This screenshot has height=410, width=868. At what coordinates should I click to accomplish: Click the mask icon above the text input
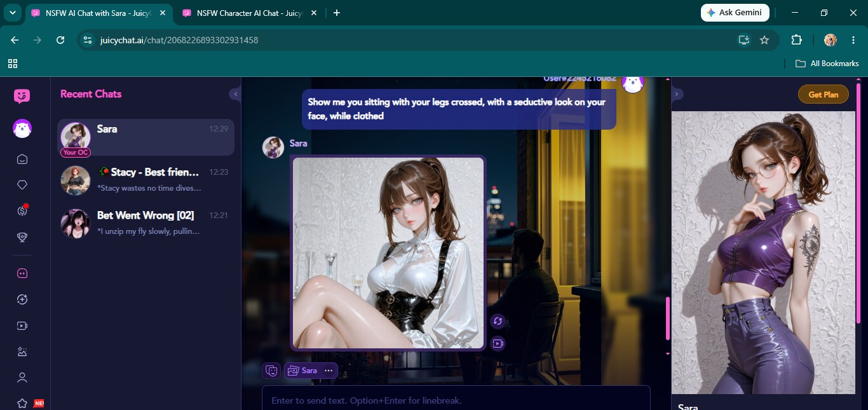(x=271, y=370)
